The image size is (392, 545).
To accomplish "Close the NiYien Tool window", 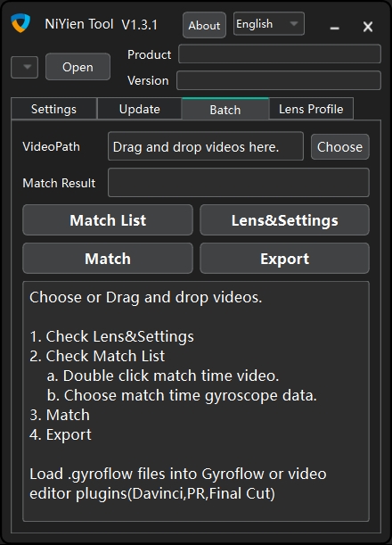I will [x=368, y=27].
